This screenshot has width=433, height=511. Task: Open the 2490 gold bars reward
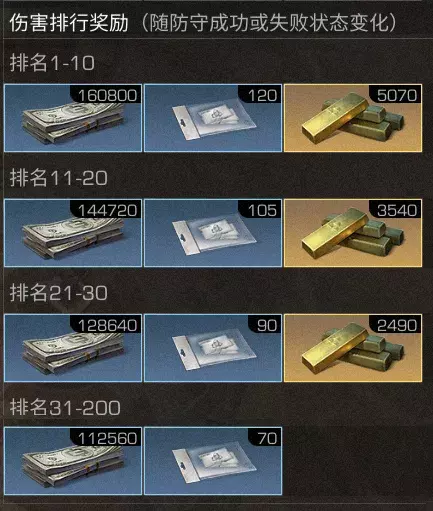point(353,348)
